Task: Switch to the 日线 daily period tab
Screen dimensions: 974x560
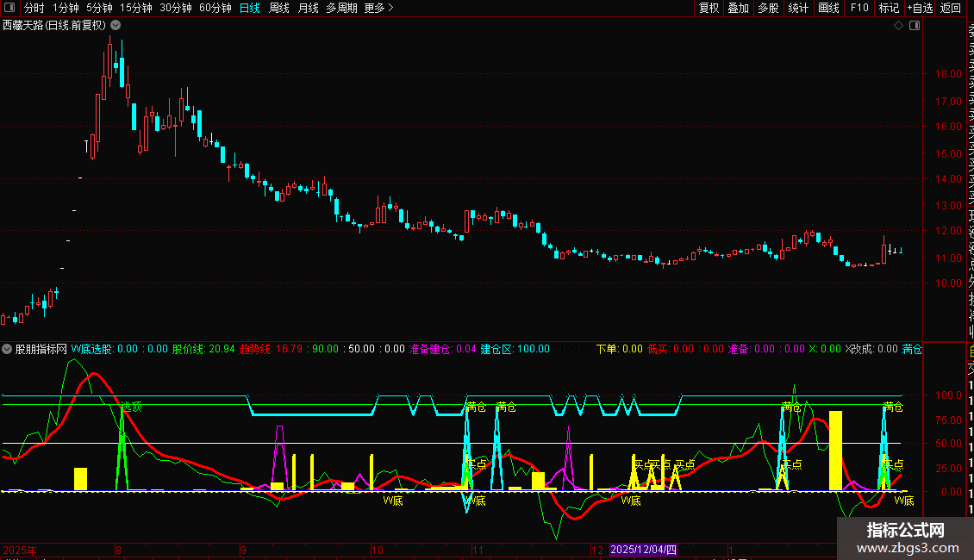Action: tap(250, 9)
